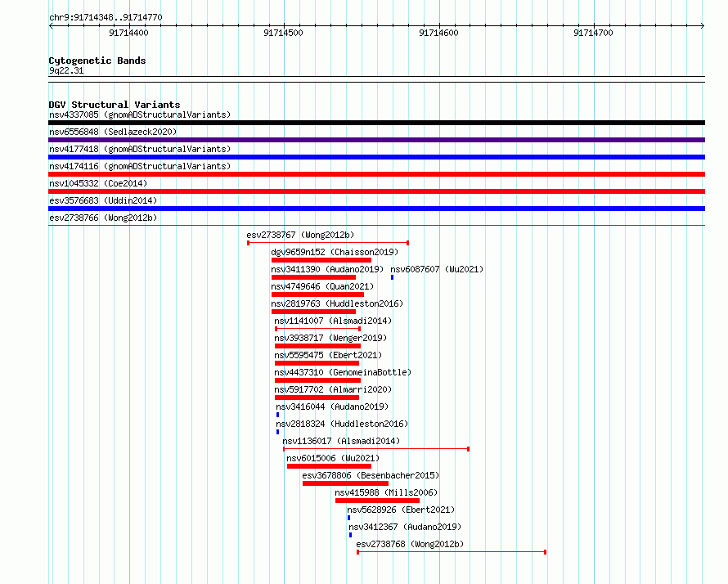This screenshot has width=728, height=584.
Task: Select the red nsv5917702 variant bar
Action: pyautogui.click(x=317, y=398)
